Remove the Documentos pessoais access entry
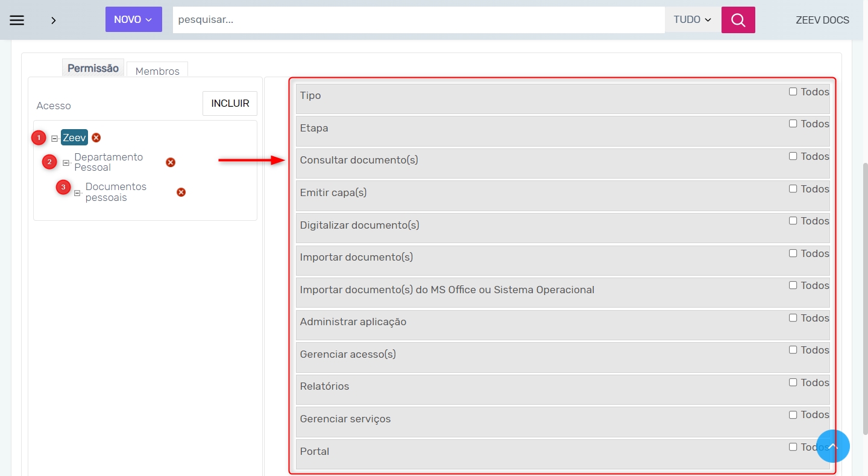 click(181, 192)
